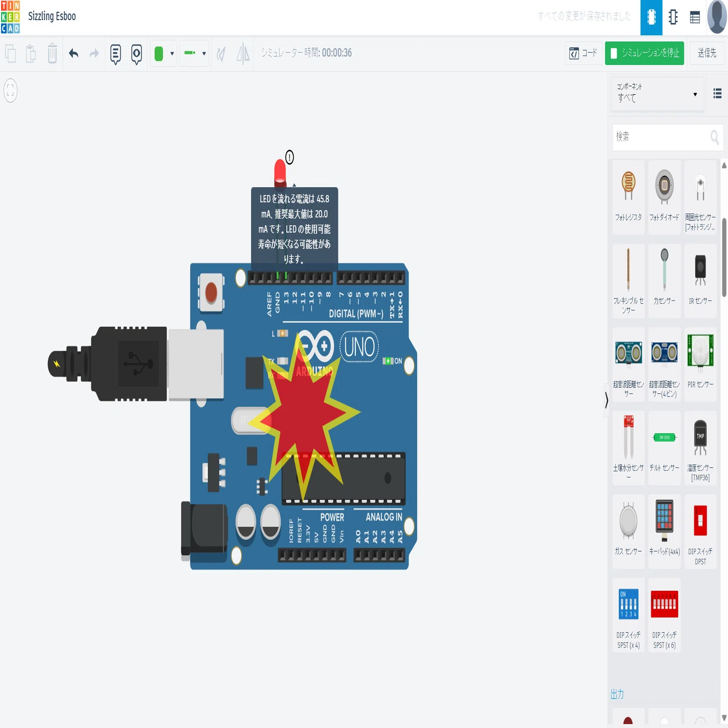
Task: Open the wire color dropdown
Action: click(164, 54)
